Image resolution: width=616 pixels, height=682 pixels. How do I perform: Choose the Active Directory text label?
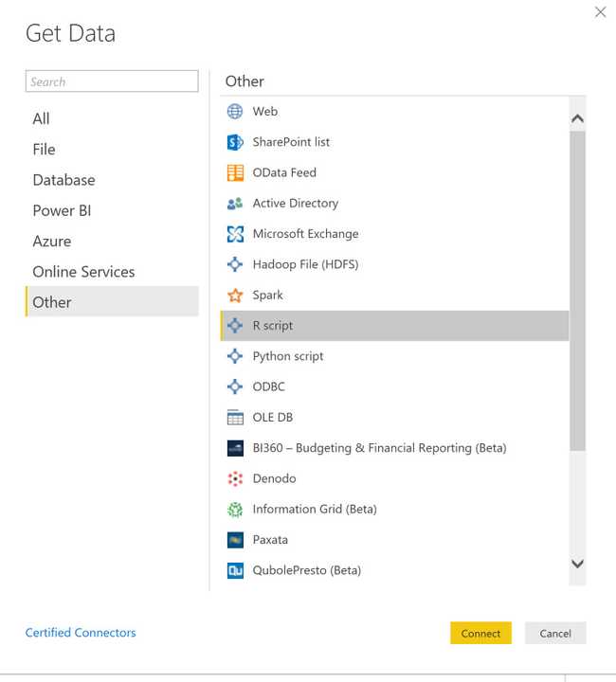296,203
